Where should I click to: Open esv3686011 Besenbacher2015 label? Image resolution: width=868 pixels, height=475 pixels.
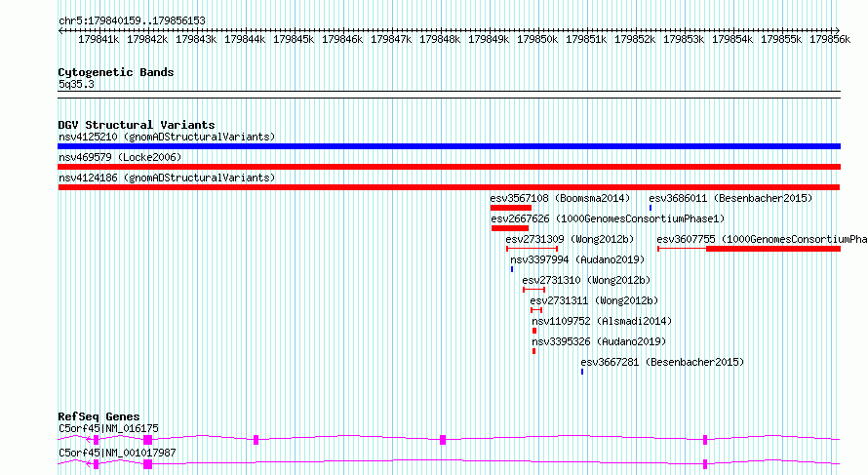tap(730, 198)
